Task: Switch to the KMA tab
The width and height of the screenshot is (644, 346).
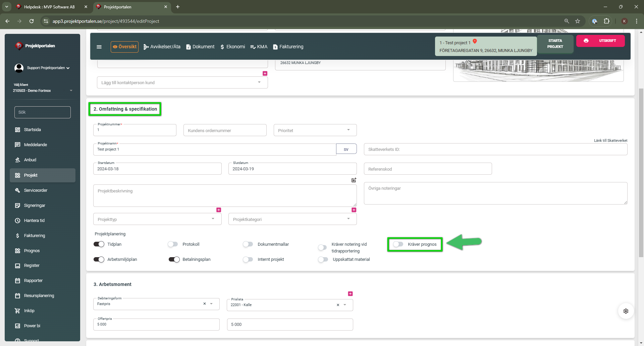Action: (259, 47)
